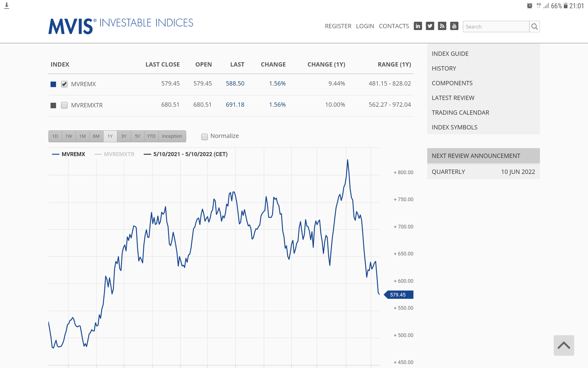
Task: Click the 9.44% one-year change
Action: pyautogui.click(x=337, y=83)
